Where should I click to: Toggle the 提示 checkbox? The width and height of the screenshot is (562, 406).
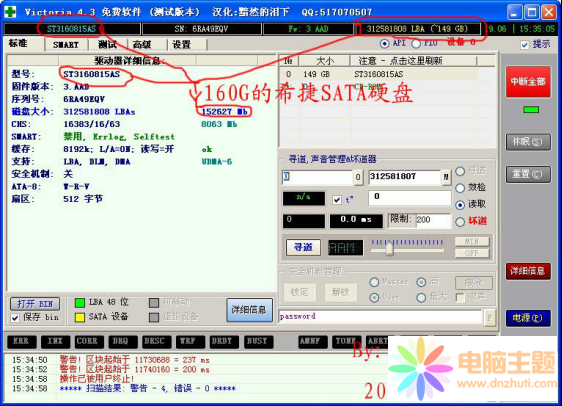click(x=524, y=45)
